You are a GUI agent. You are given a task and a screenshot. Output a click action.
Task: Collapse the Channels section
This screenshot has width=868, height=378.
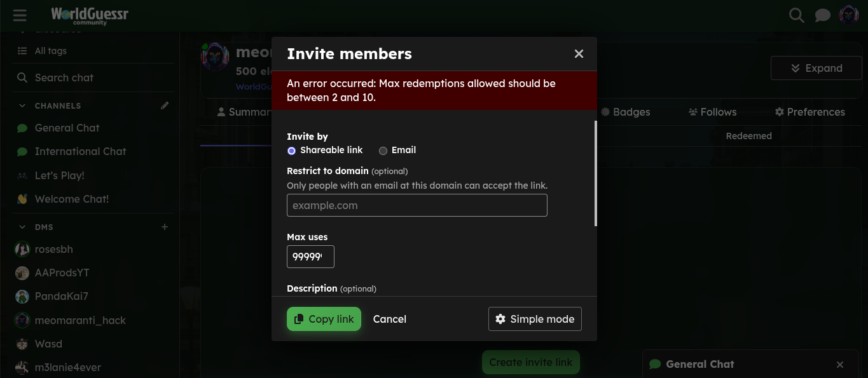22,105
